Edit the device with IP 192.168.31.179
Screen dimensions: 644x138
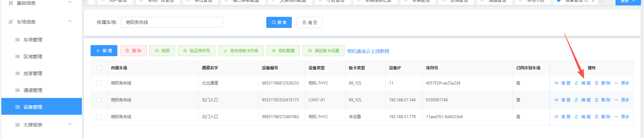coord(582,117)
